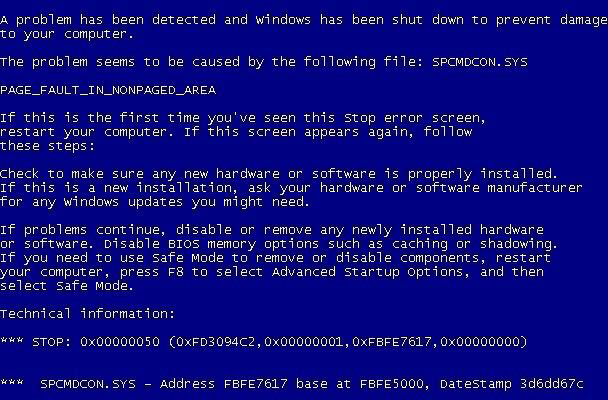Click the third STOP parameter 0xFBFE7617
Image resolution: width=608 pixels, height=400 pixels.
point(392,341)
